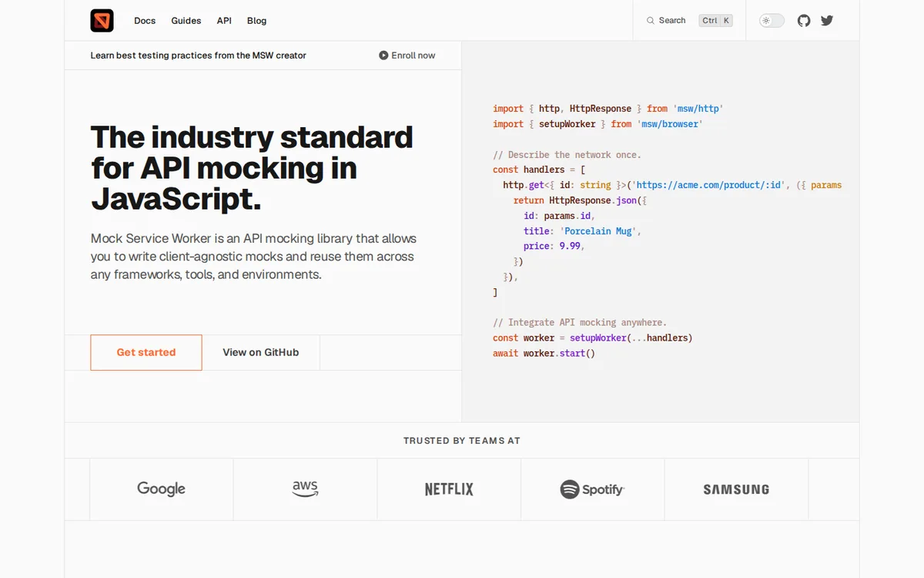Click the View on GitHub button
This screenshot has width=924, height=578.
pyautogui.click(x=261, y=352)
